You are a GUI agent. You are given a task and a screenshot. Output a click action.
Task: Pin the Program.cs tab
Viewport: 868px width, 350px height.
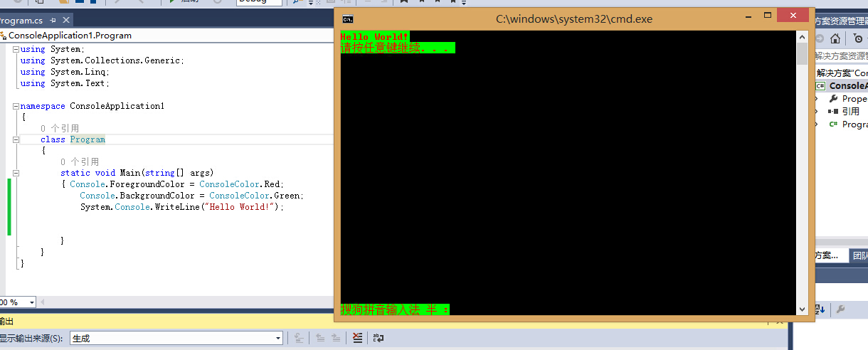pos(53,21)
